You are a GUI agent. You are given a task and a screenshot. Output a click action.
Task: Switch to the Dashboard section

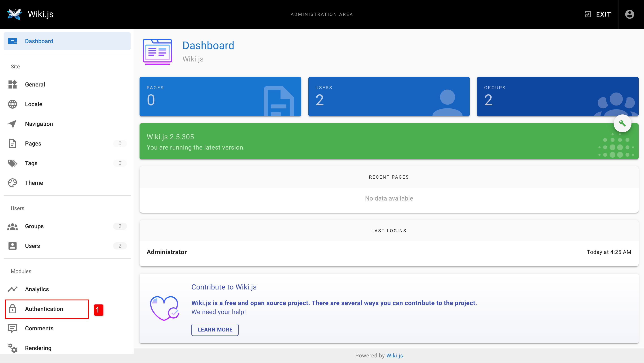39,41
